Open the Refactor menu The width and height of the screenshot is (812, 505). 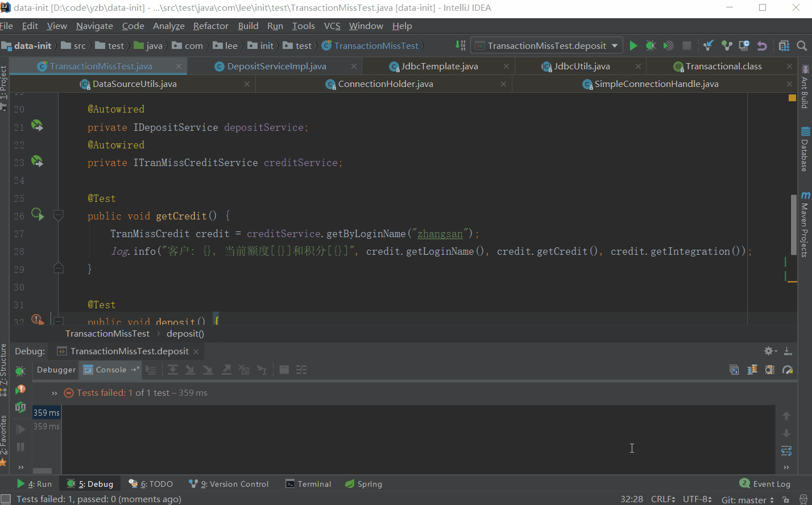(210, 26)
